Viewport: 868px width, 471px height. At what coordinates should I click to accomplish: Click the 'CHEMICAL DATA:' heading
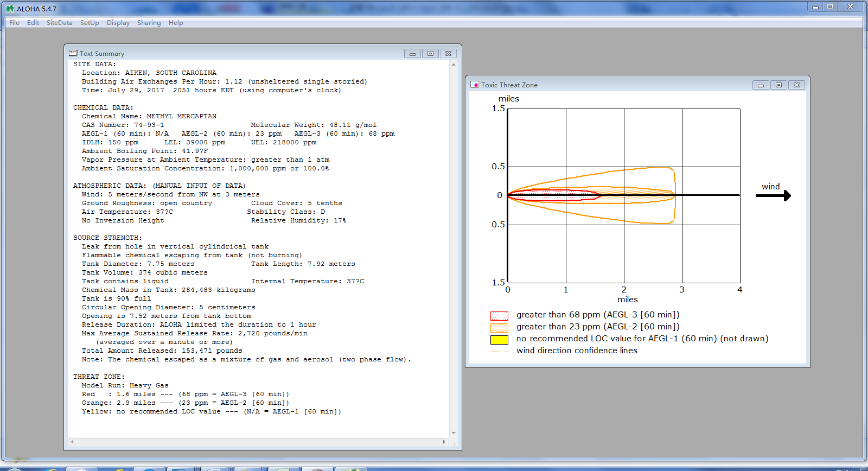coord(103,107)
